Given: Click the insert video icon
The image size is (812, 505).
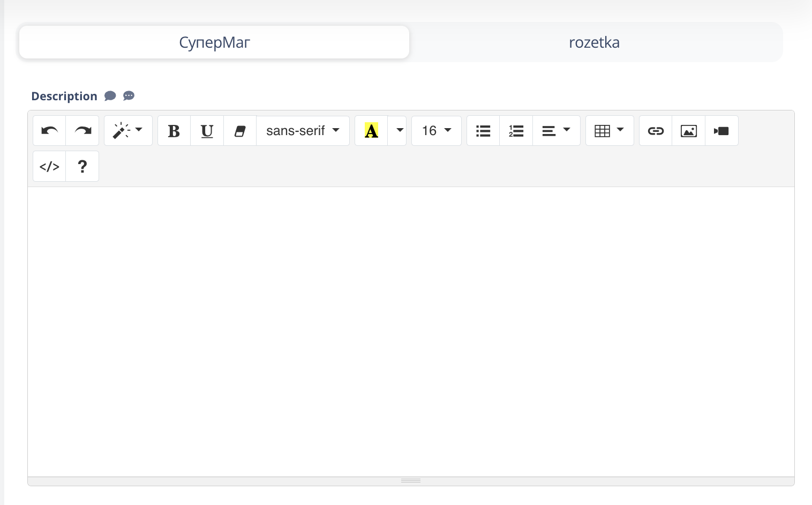Looking at the screenshot, I should pyautogui.click(x=721, y=131).
